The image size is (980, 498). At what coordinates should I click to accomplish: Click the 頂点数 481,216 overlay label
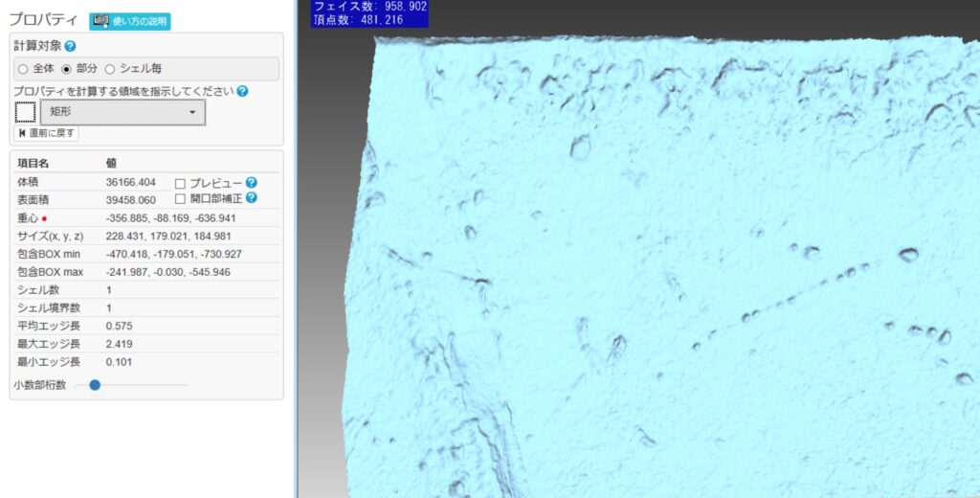358,20
